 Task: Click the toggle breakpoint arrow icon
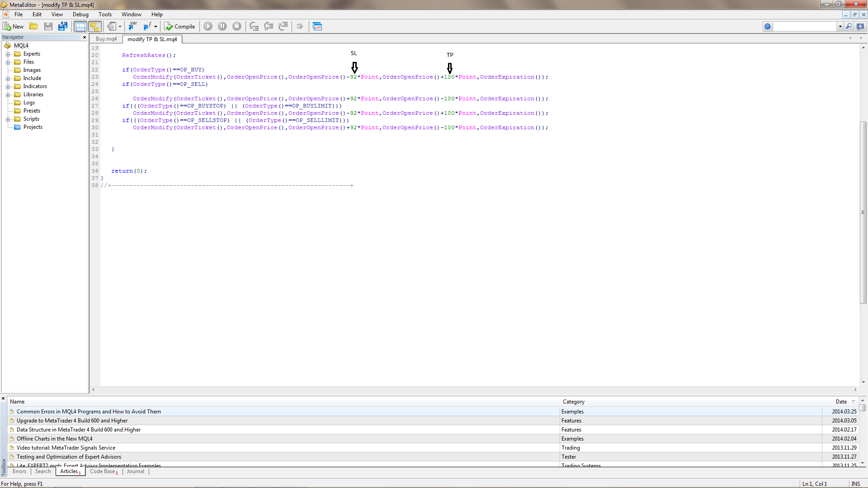[x=300, y=27]
